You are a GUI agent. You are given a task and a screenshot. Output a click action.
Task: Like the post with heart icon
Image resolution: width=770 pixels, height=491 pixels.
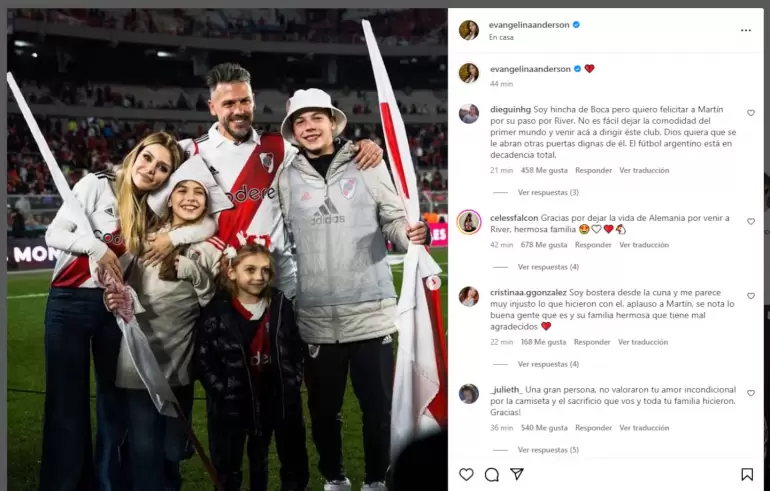pyautogui.click(x=466, y=474)
